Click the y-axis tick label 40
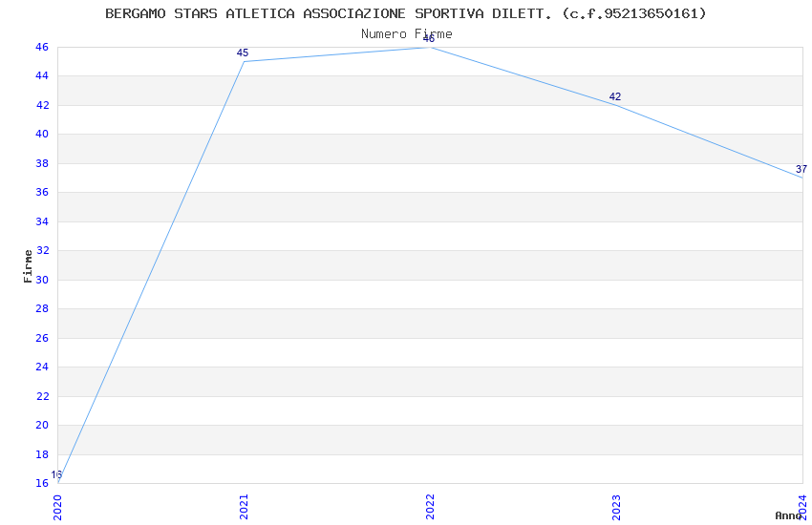 pyautogui.click(x=42, y=134)
